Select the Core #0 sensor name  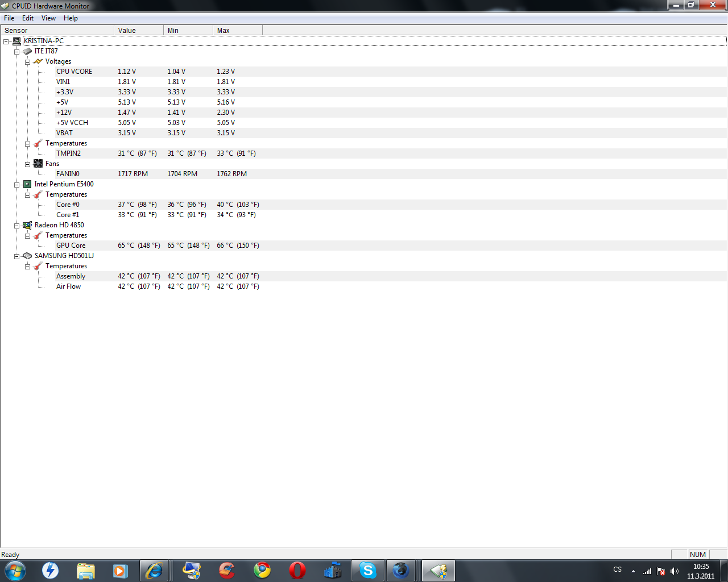[x=68, y=205]
